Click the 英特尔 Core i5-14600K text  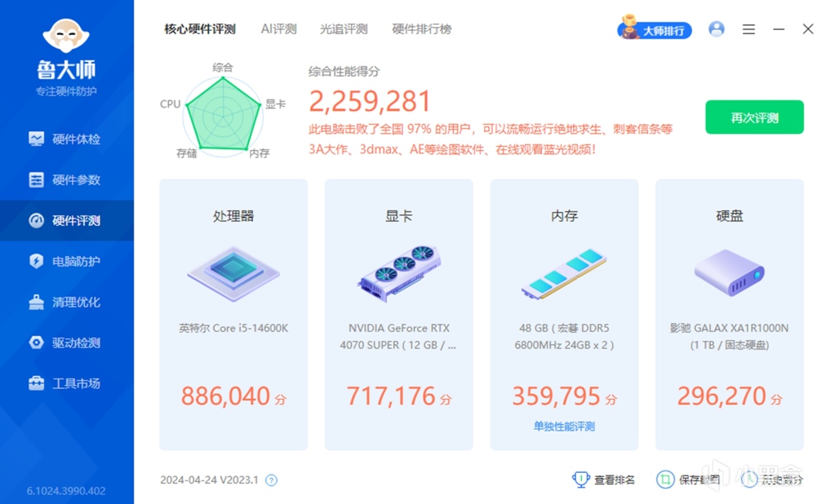(234, 328)
